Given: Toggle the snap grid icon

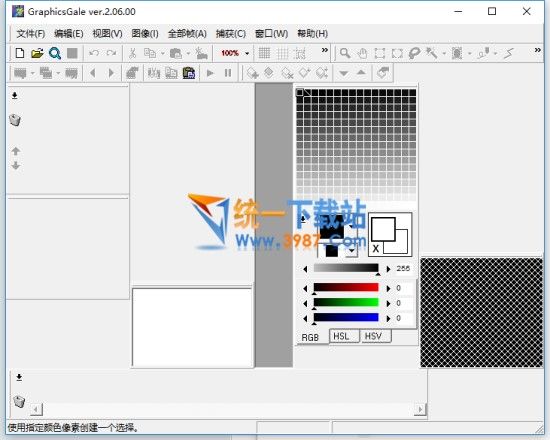Looking at the screenshot, I should (x=301, y=54).
